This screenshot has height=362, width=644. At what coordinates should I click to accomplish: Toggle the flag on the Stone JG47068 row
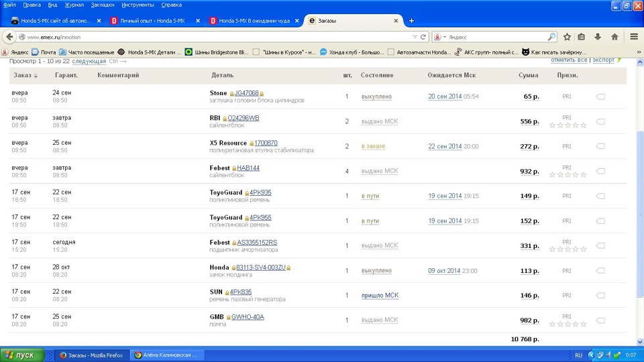coord(600,97)
